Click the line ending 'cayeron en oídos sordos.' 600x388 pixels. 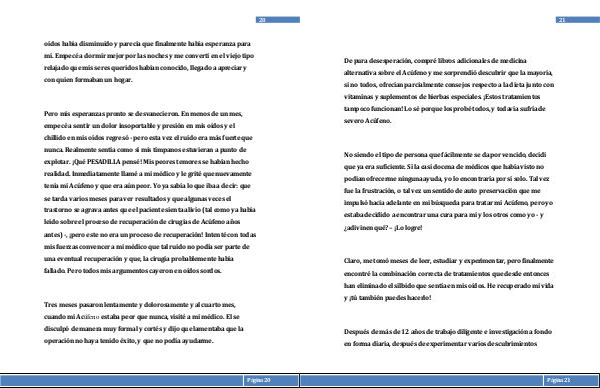point(133,271)
